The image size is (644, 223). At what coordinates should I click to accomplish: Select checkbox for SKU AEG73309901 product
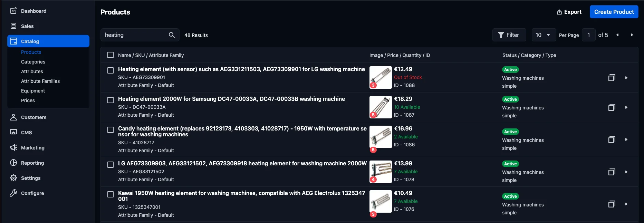point(110,70)
